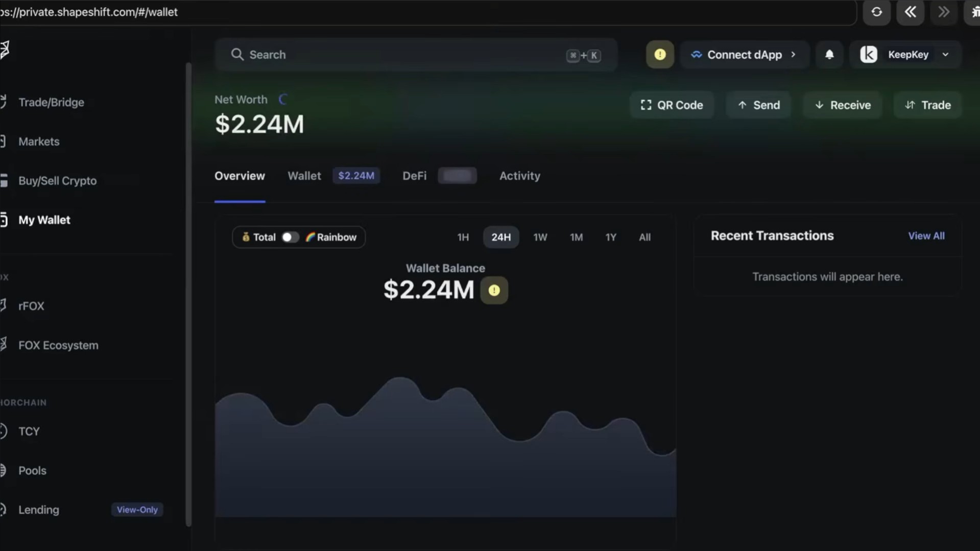Expand the KeepKey wallet dropdown

coord(945,55)
